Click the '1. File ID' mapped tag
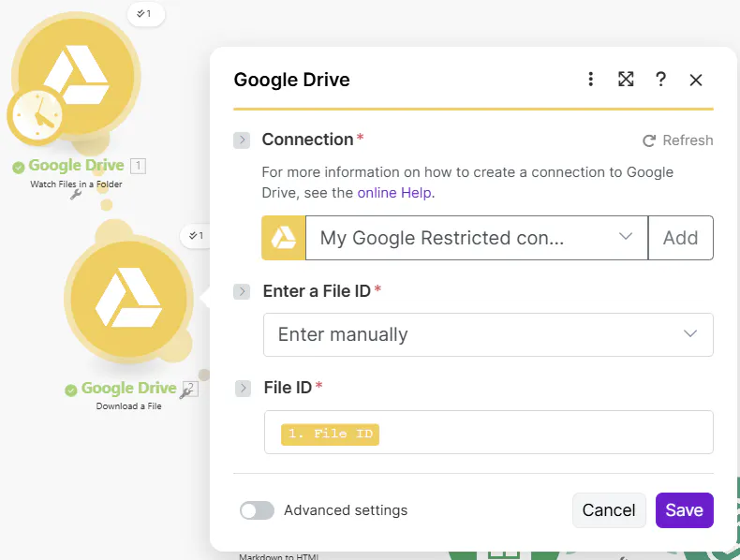 tap(330, 434)
